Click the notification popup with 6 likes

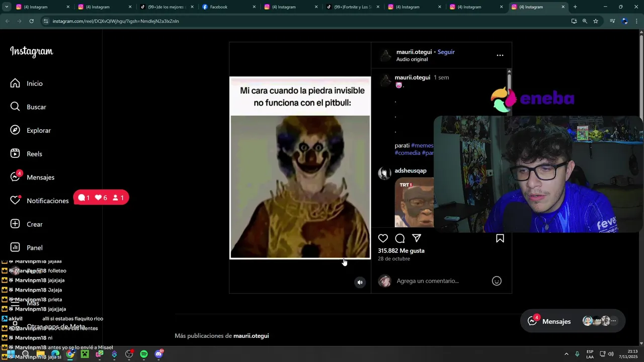click(x=101, y=198)
